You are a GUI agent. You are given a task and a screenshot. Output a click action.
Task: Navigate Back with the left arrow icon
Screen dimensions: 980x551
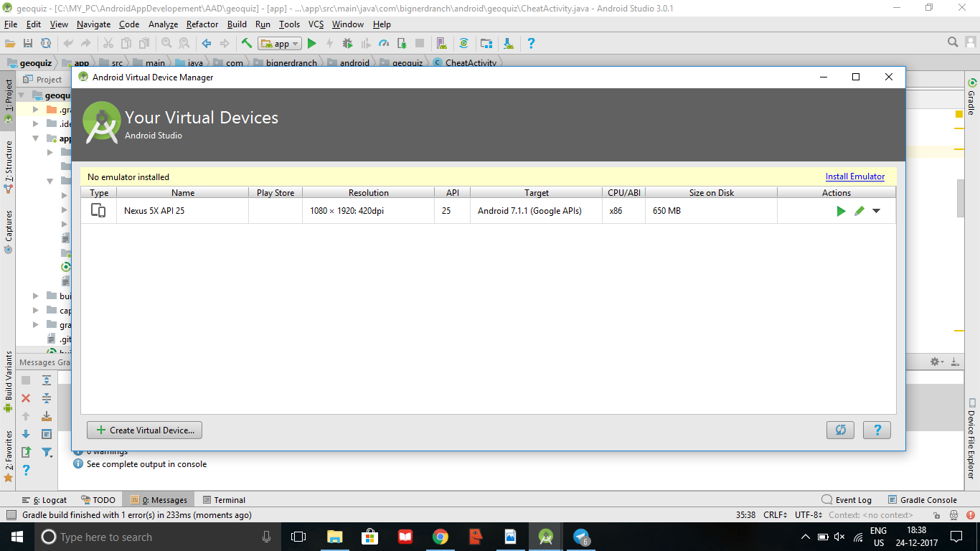(x=207, y=44)
